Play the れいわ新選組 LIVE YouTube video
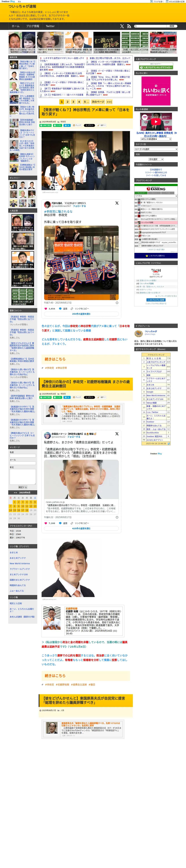Image resolution: width=186 pixels, height=868 pixels. coord(156,122)
